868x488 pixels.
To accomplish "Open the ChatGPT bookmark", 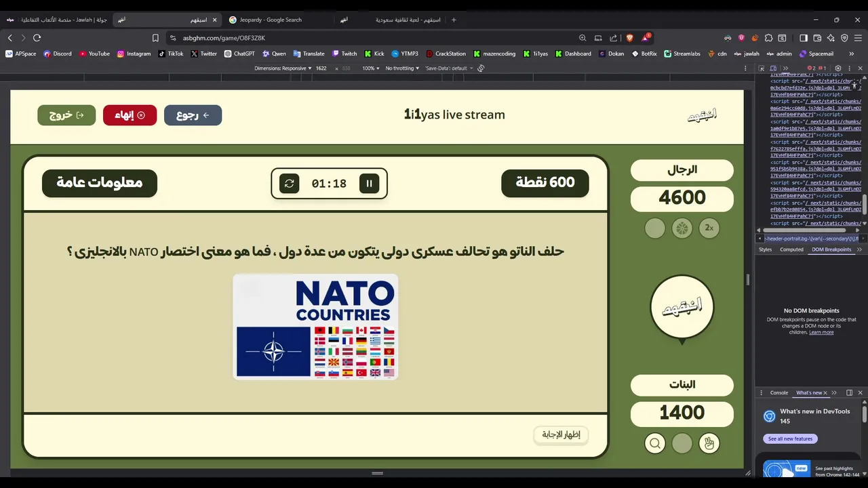I will 239,54.
